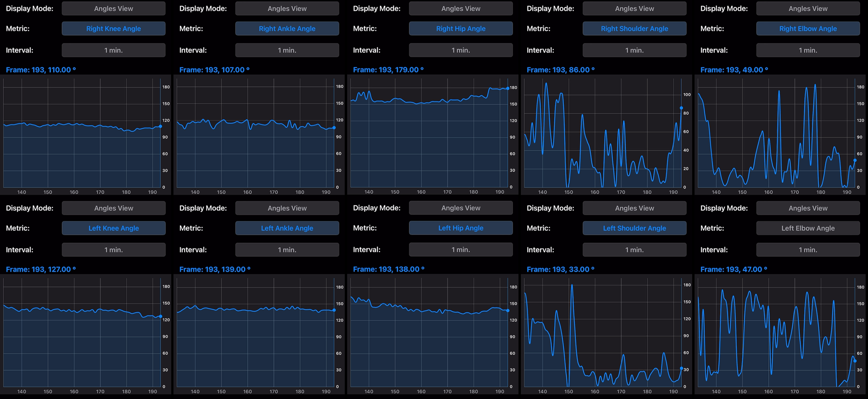Viewport: 868px width, 399px height.
Task: Click current-frame marker dot on Right Hip chart
Action: [508, 88]
